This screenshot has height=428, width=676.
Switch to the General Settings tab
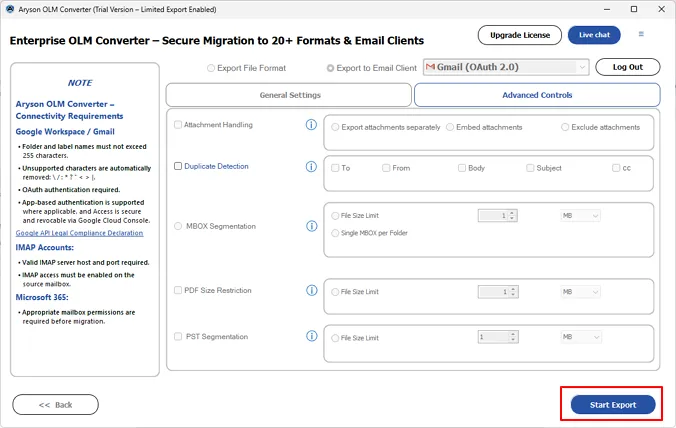point(288,95)
